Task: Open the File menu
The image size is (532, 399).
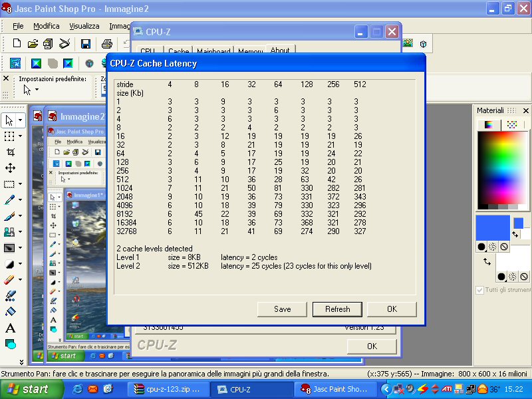Action: pos(18,26)
